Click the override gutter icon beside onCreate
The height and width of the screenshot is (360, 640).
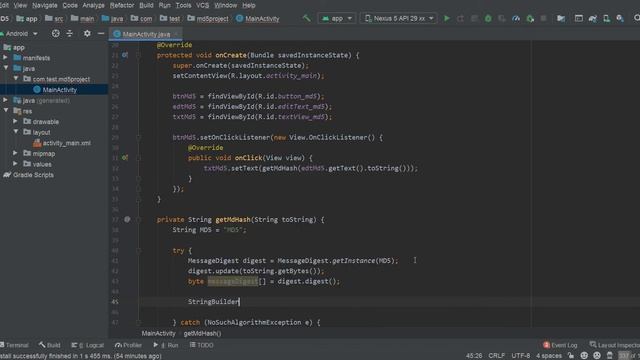pyautogui.click(x=125, y=55)
